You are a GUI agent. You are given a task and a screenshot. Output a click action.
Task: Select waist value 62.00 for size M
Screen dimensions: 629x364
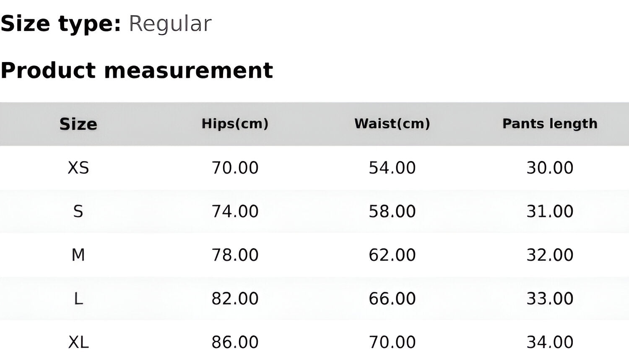tap(392, 255)
